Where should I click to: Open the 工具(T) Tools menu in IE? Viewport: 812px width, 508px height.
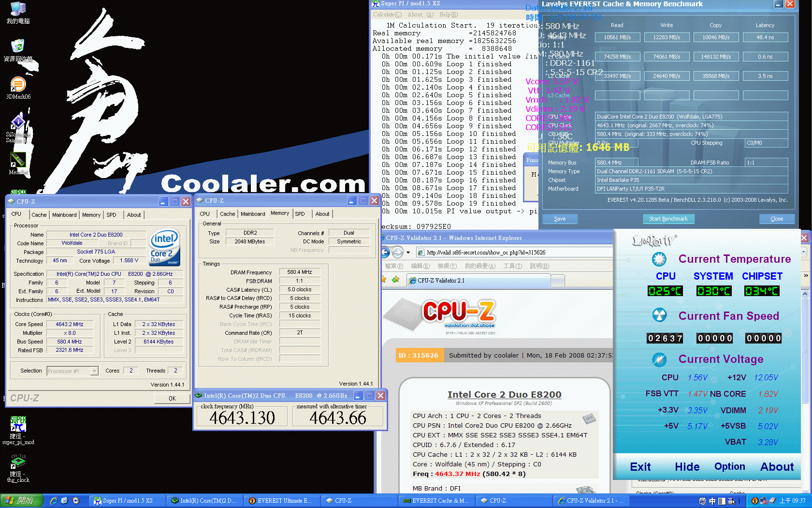coord(513,266)
